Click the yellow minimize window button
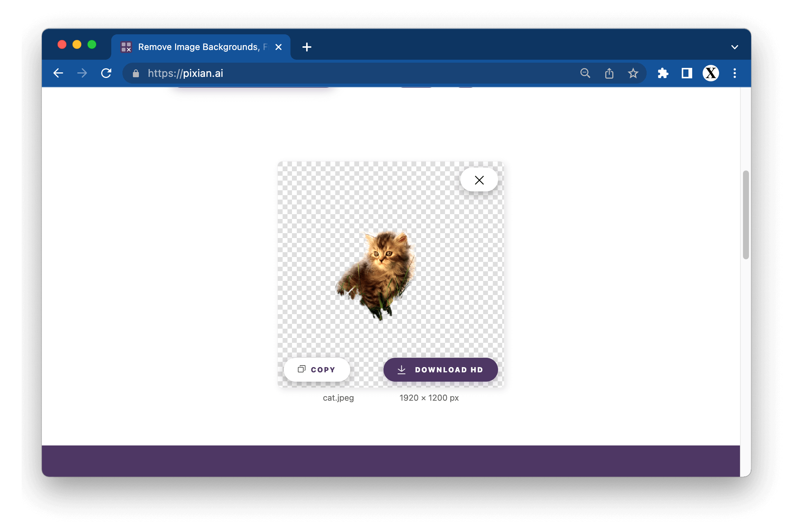 tap(77, 45)
